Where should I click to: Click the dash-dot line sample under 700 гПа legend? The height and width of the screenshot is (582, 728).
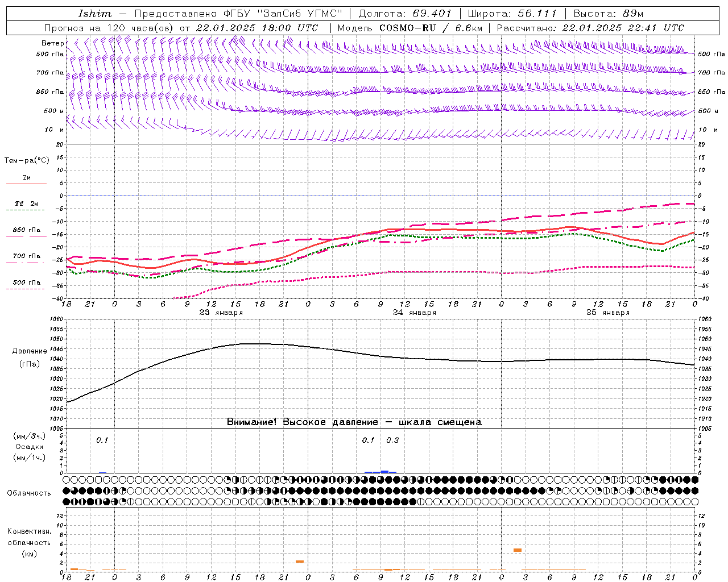[26, 263]
